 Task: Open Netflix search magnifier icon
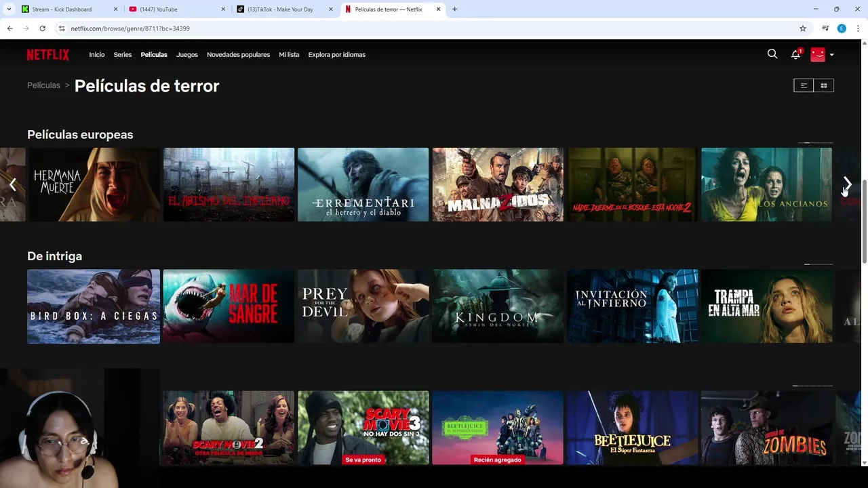[772, 54]
